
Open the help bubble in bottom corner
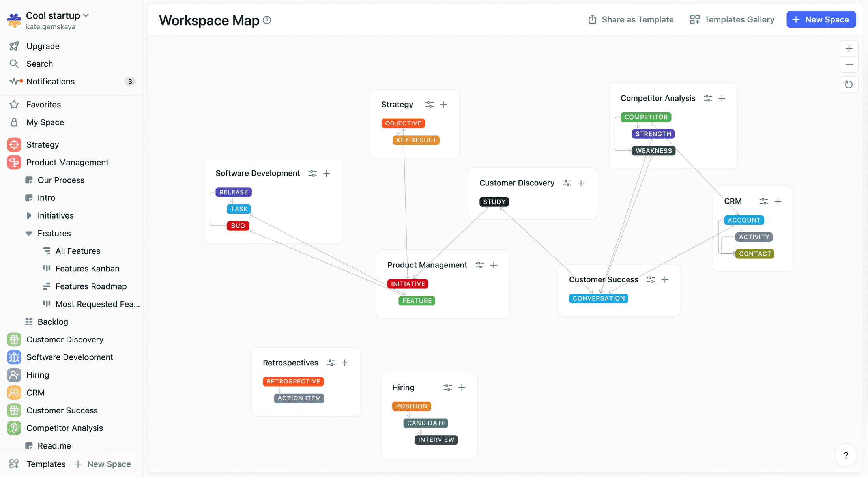[846, 455]
